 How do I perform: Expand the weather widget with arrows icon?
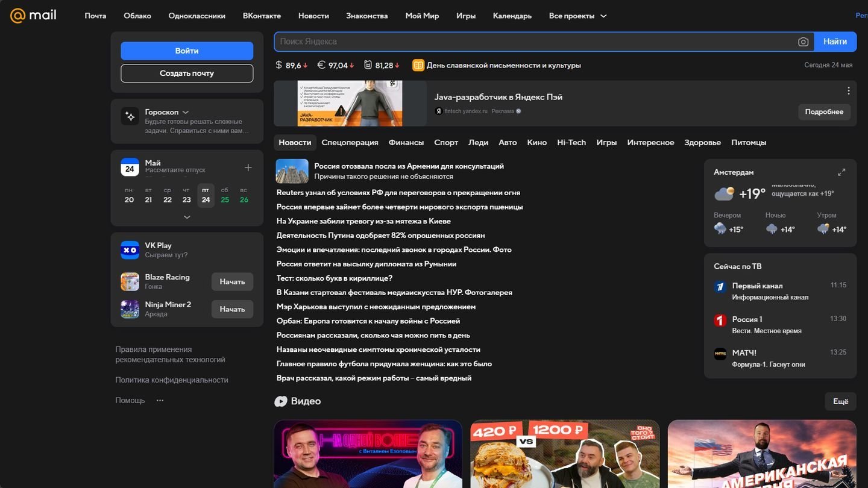[841, 172]
